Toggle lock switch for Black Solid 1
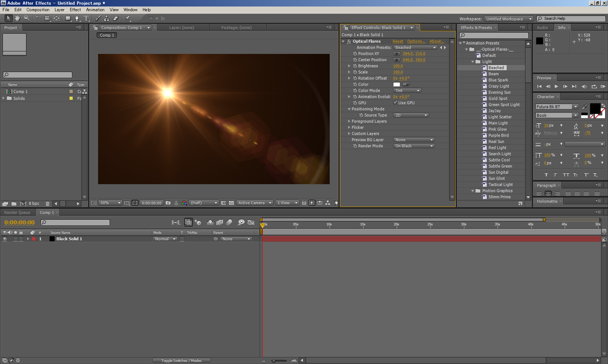The image size is (608, 364). [x=21, y=239]
